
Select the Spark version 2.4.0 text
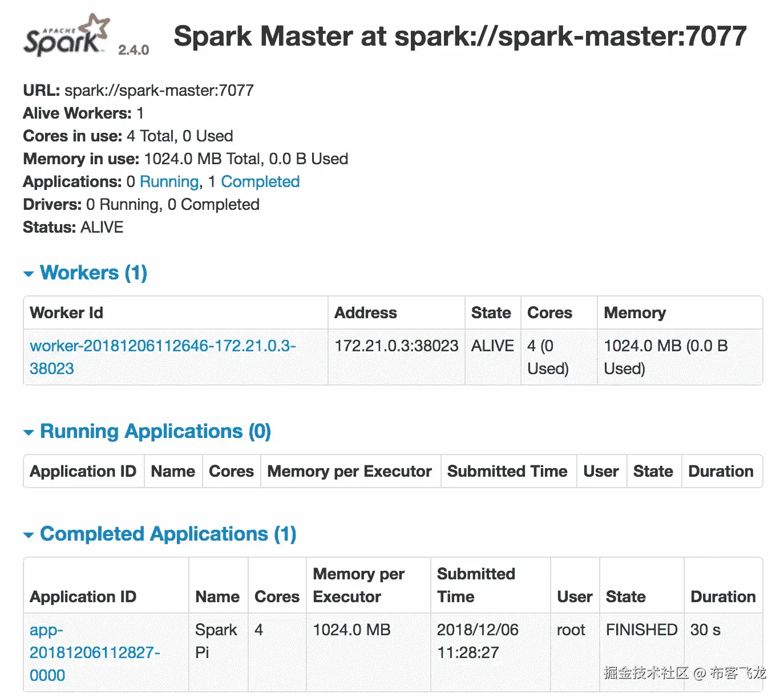(134, 50)
